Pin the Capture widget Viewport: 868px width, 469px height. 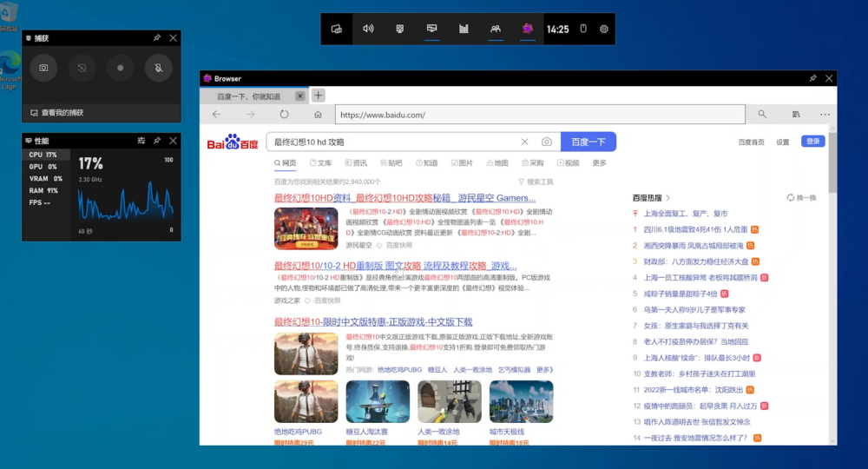[x=157, y=37]
